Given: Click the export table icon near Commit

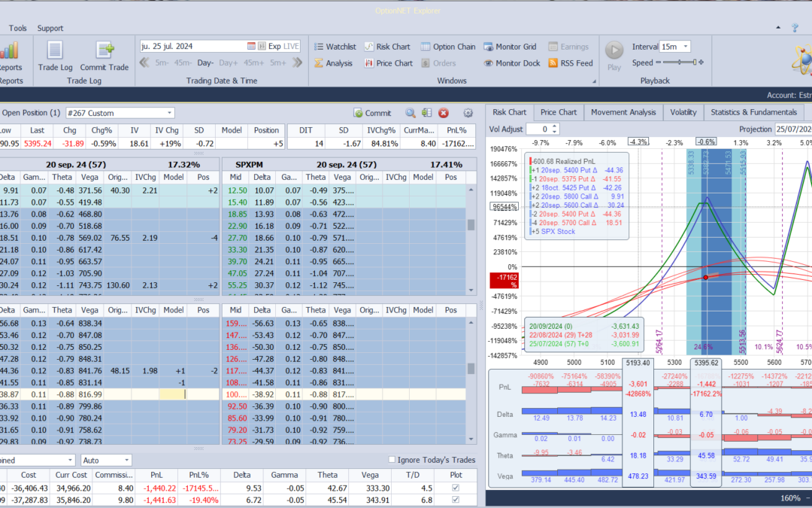Looking at the screenshot, I should pyautogui.click(x=427, y=113).
